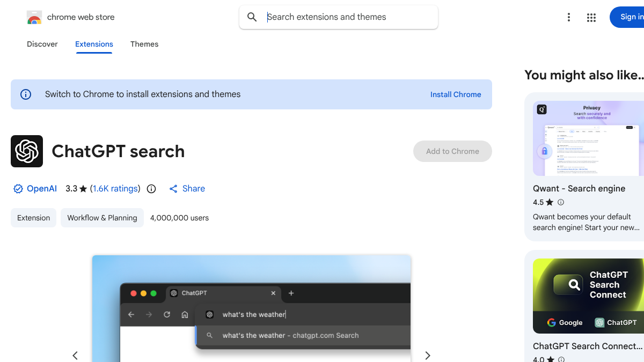Open the Google apps grid

pos(591,18)
